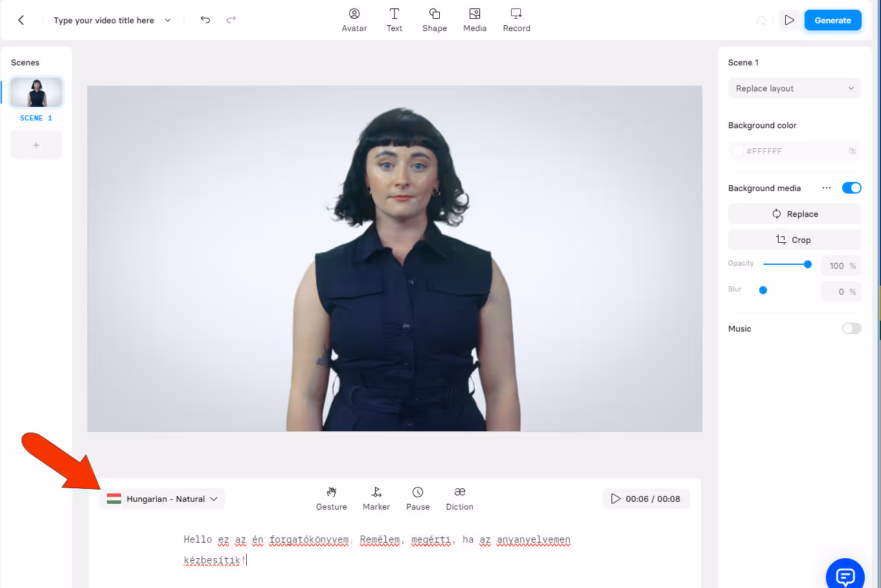Preview the video with the play icon
The width and height of the screenshot is (881, 588).
(x=789, y=20)
